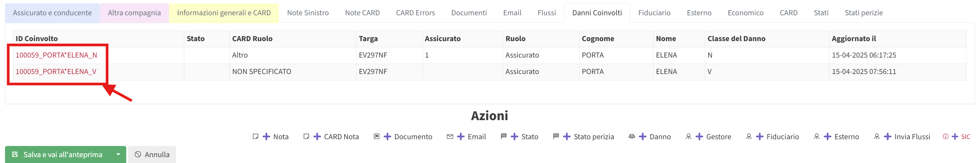Open the Stati perizie tab
980x163 pixels.
tap(863, 13)
